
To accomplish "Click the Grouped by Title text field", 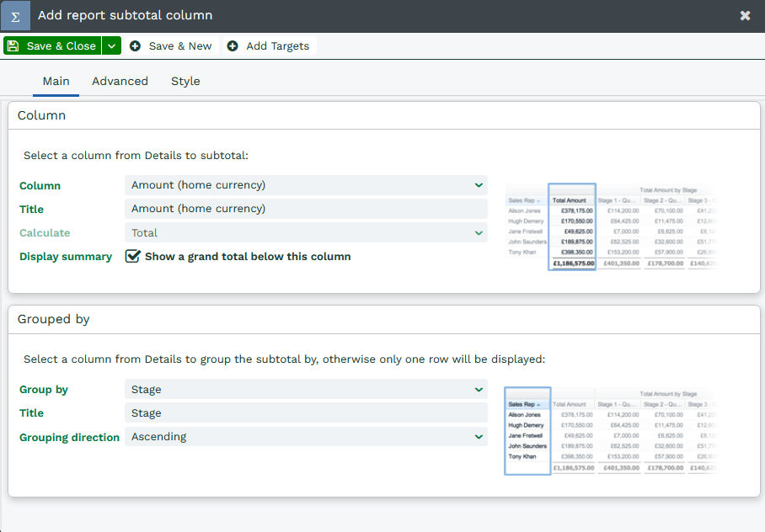I will point(306,413).
